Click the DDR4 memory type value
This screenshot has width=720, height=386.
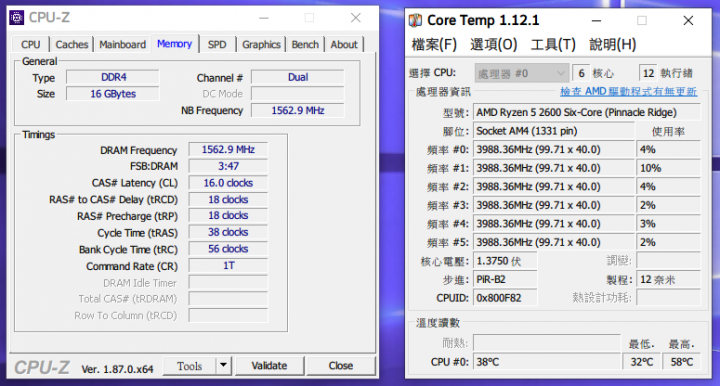(113, 77)
